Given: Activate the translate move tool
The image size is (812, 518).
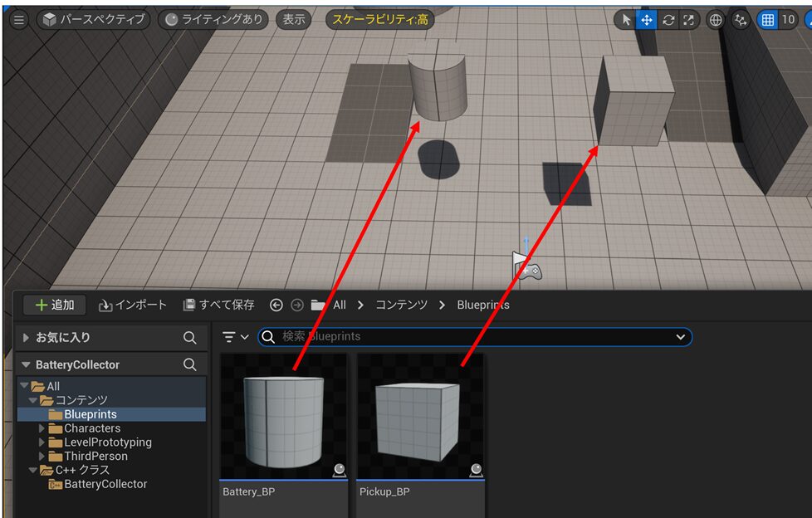Looking at the screenshot, I should pos(647,20).
